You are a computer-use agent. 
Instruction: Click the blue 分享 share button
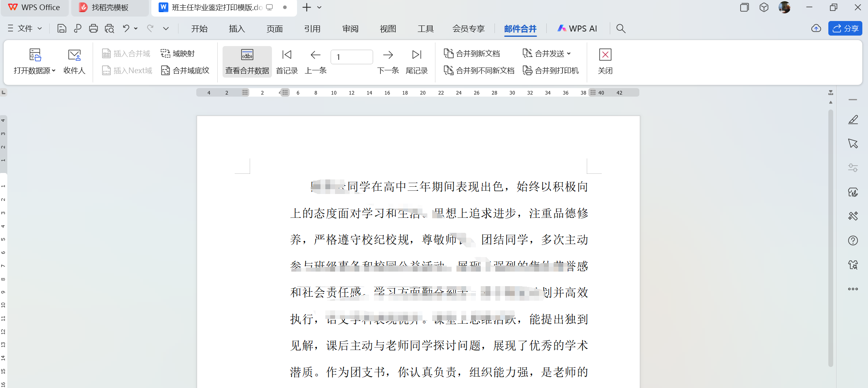(845, 28)
